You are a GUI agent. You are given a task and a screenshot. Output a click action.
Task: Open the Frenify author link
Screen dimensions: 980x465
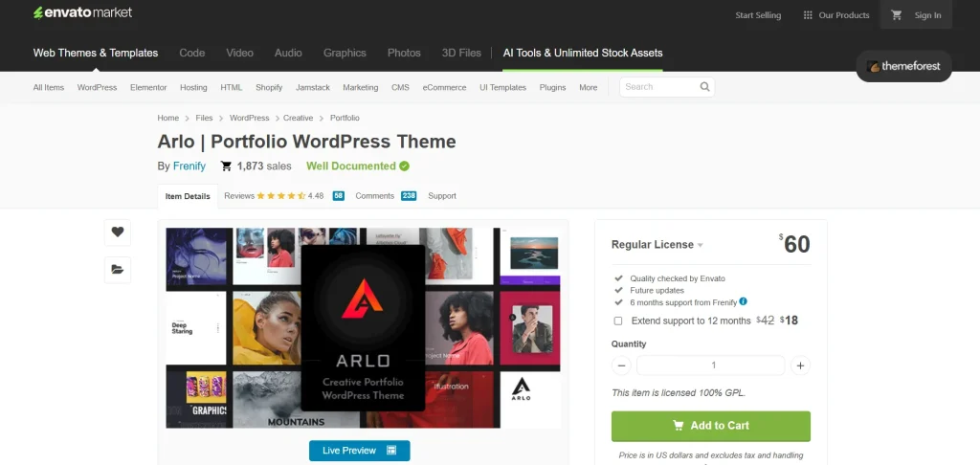tap(189, 166)
